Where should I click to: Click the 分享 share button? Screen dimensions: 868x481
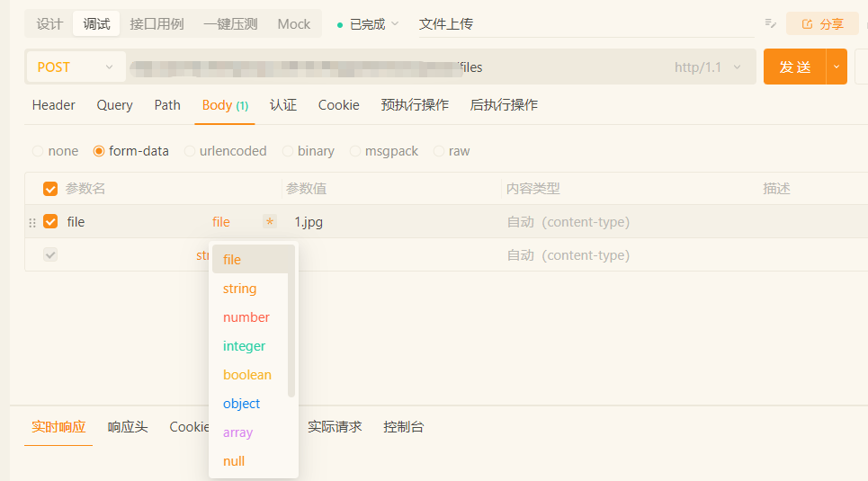click(823, 23)
